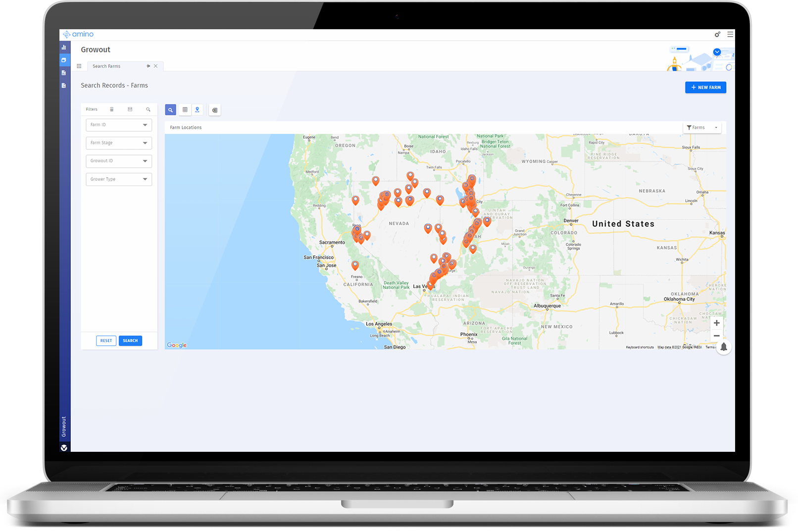
Task: Switch to table grid view
Action: pos(185,110)
